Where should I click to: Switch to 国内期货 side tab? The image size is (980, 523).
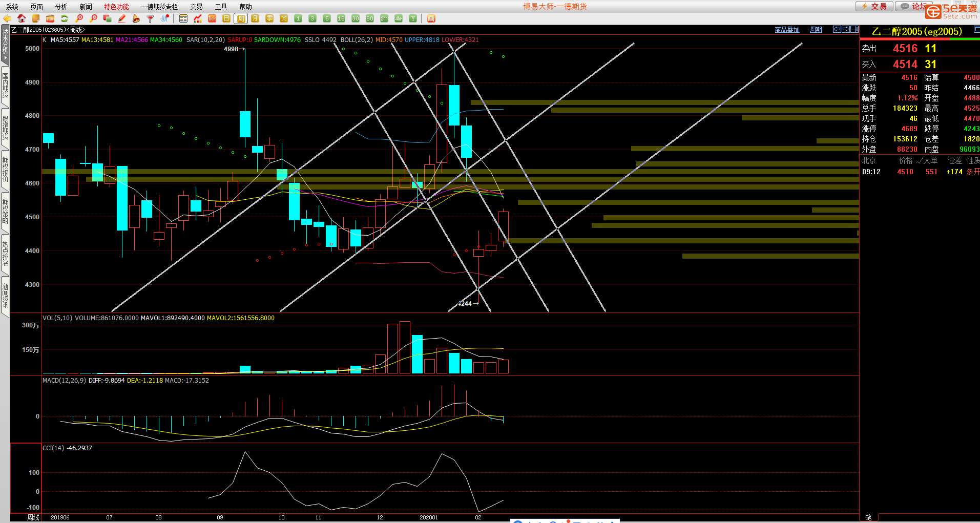coord(5,86)
